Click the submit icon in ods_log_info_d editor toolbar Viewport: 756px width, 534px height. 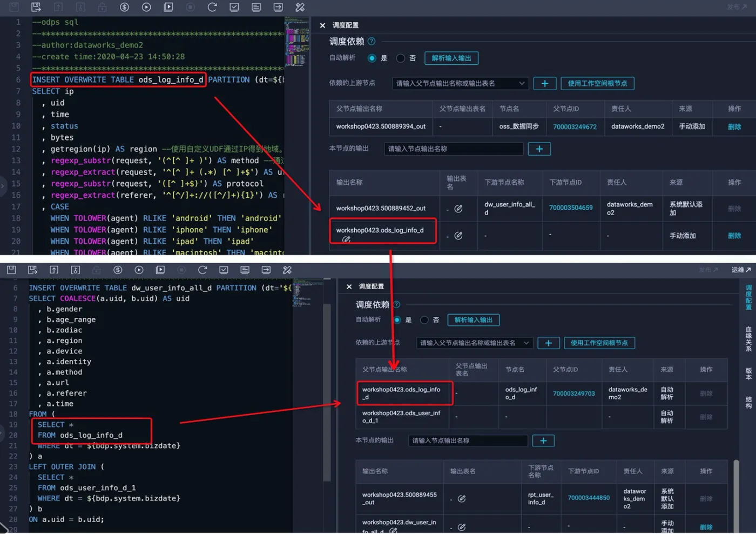pos(58,7)
